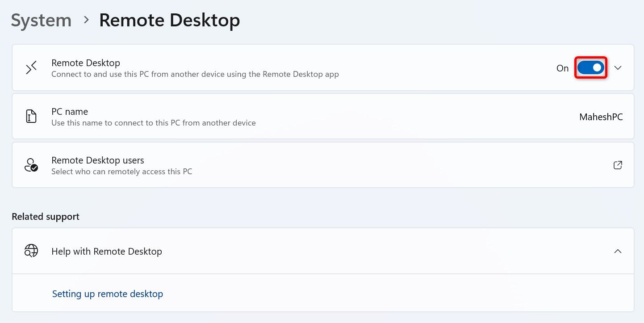
Task: Click the Remote Desktop users person icon
Action: [31, 165]
